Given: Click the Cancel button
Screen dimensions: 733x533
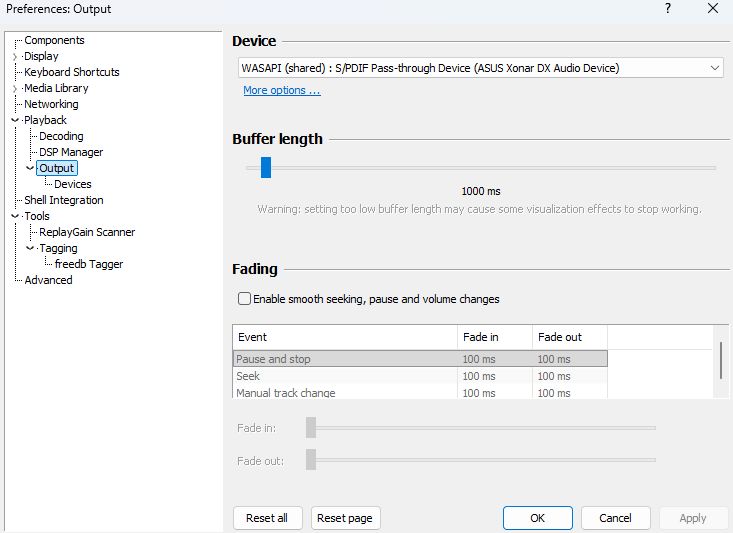Looking at the screenshot, I should pyautogui.click(x=616, y=518).
